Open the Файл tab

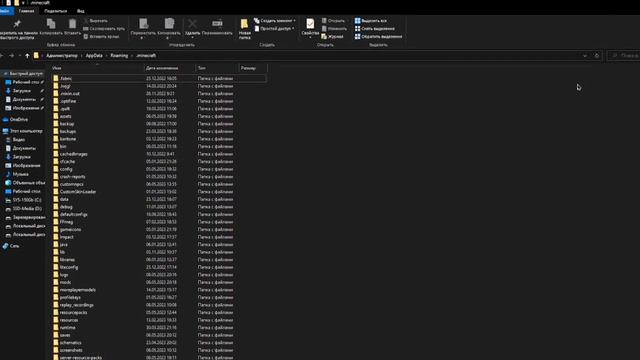tap(5, 11)
